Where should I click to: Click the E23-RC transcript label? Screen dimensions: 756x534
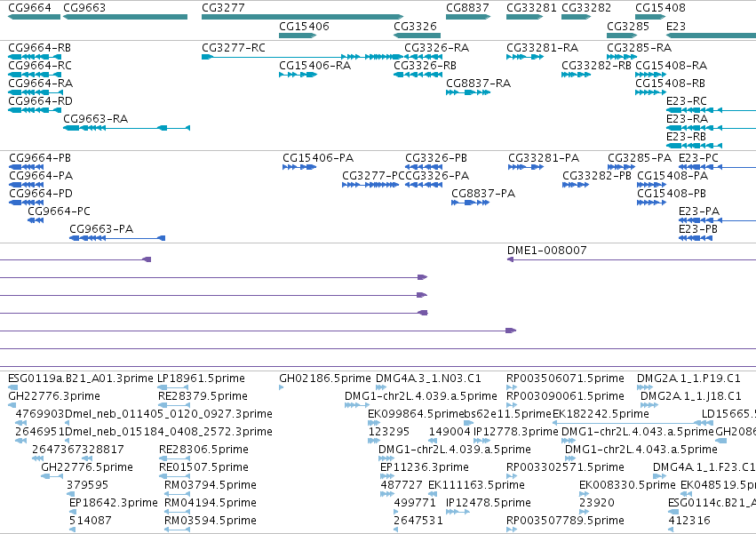686,101
